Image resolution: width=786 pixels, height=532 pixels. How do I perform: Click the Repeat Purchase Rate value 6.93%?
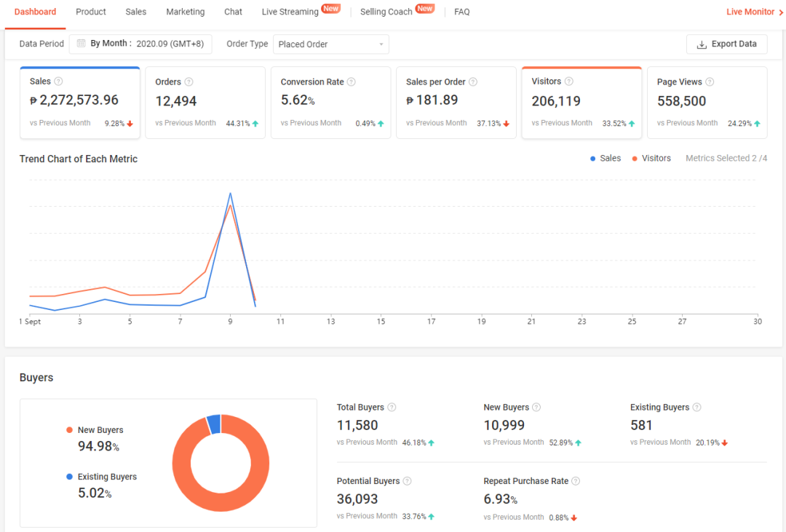click(x=500, y=499)
